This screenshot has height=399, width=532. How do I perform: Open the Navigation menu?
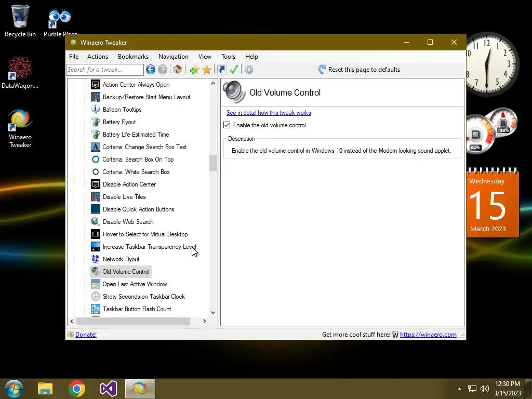tap(174, 57)
